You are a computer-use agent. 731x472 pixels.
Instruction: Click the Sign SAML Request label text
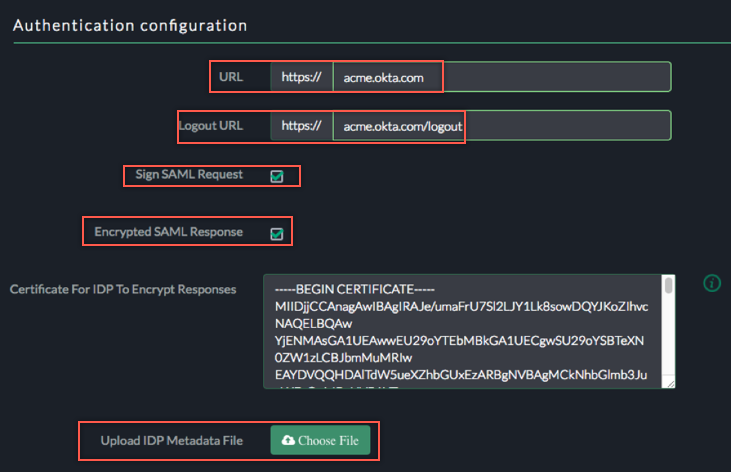190,175
